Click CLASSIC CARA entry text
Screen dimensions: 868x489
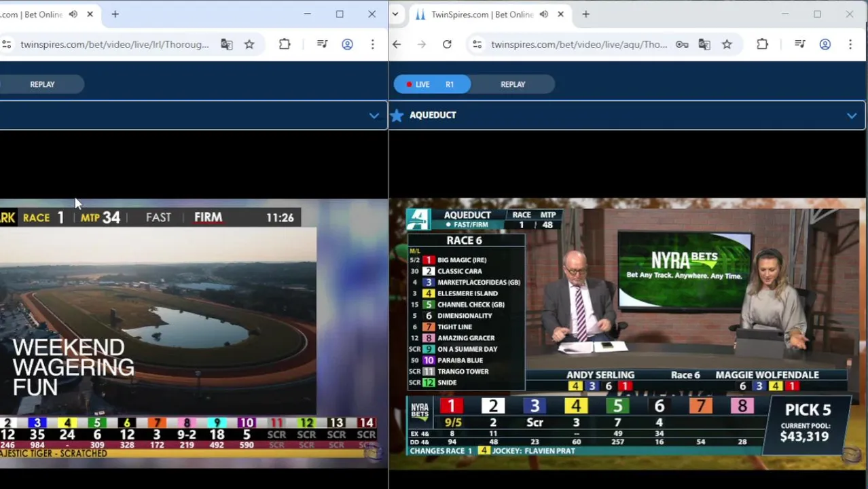(x=460, y=271)
